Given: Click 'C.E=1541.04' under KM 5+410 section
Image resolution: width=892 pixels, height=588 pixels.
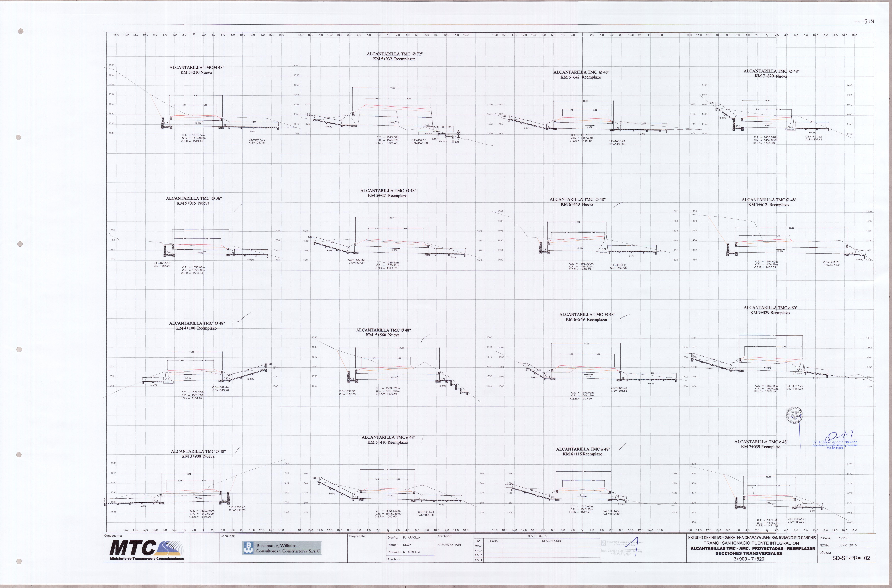Looking at the screenshot, I should pyautogui.click(x=426, y=512).
